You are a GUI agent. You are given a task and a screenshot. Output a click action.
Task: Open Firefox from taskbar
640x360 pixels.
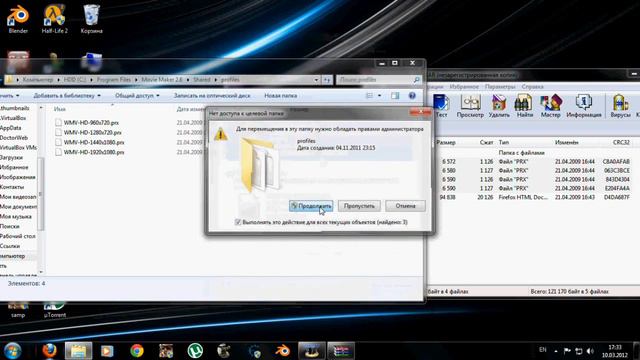point(49,351)
